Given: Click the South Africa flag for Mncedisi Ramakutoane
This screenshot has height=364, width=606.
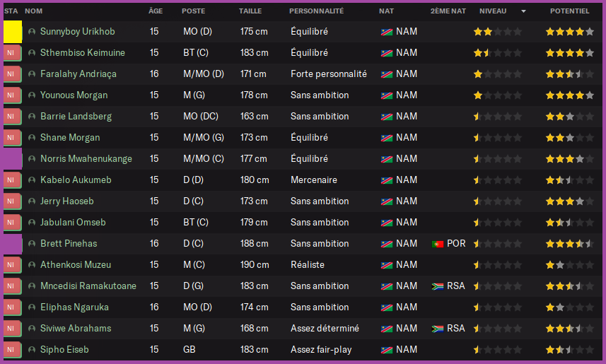Looking at the screenshot, I should [x=438, y=286].
